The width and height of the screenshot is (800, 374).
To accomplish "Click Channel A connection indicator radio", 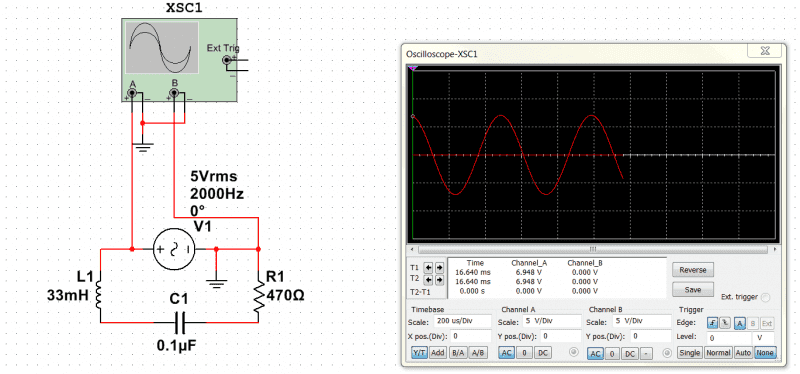I will pos(574,352).
